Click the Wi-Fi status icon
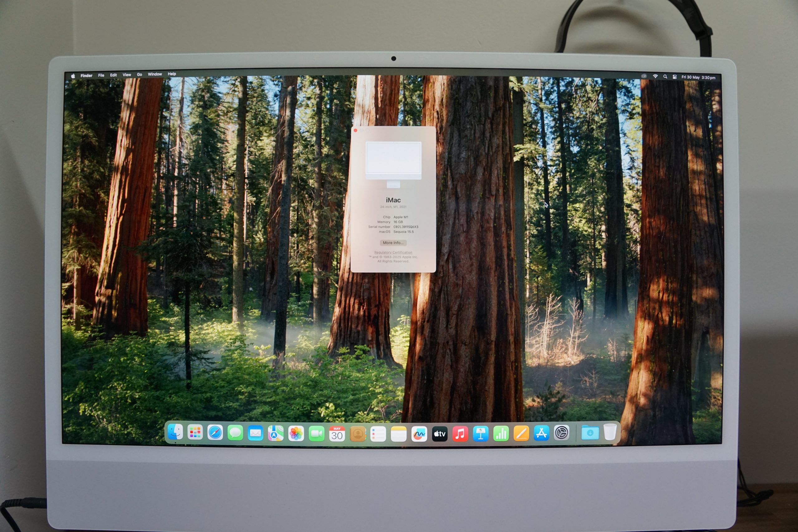 click(655, 77)
